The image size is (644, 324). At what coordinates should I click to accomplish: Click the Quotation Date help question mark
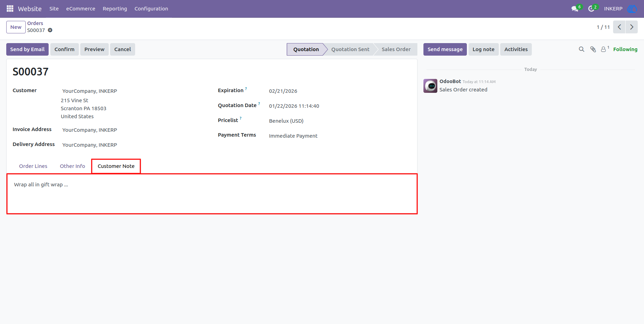click(x=259, y=104)
